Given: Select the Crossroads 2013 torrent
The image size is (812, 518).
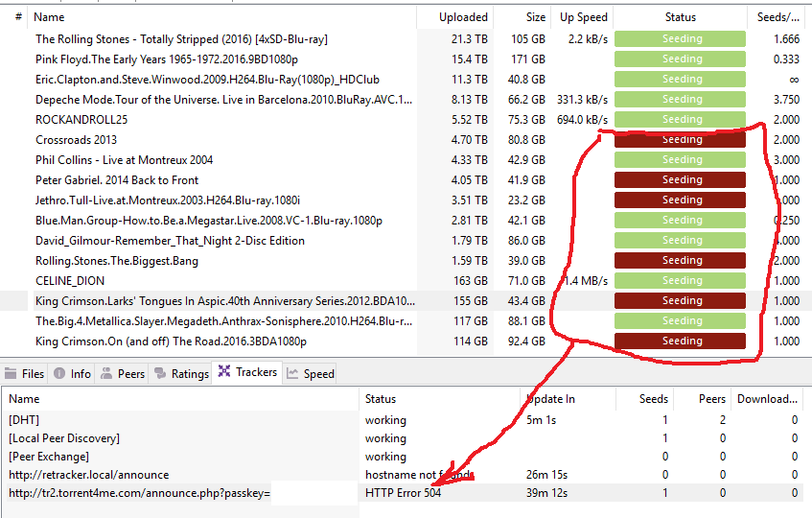Looking at the screenshot, I should pyautogui.click(x=76, y=140).
